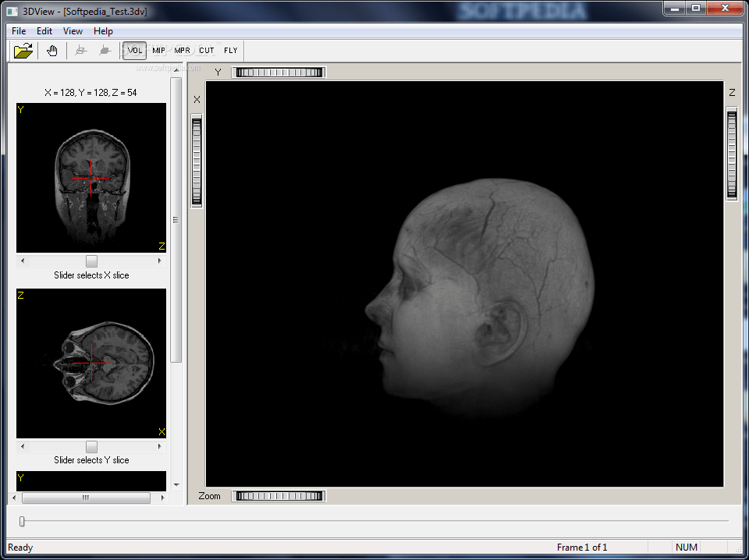Click left arrow of Y slice slider
Image resolution: width=749 pixels, height=560 pixels.
(x=22, y=447)
